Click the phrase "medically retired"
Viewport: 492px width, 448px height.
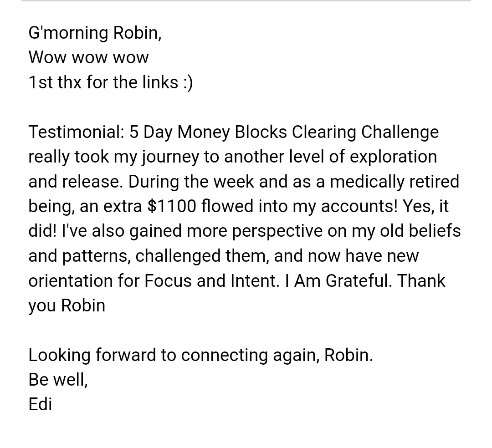tap(395, 182)
